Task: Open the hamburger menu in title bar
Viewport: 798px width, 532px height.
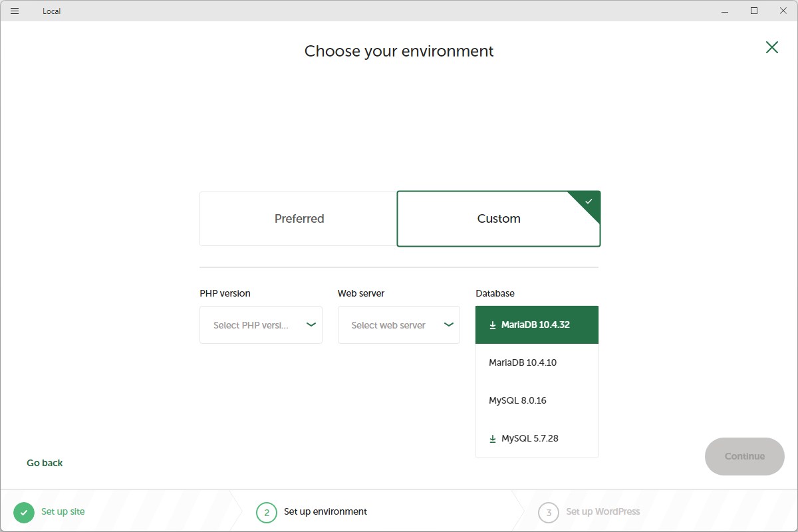Action: coord(15,11)
